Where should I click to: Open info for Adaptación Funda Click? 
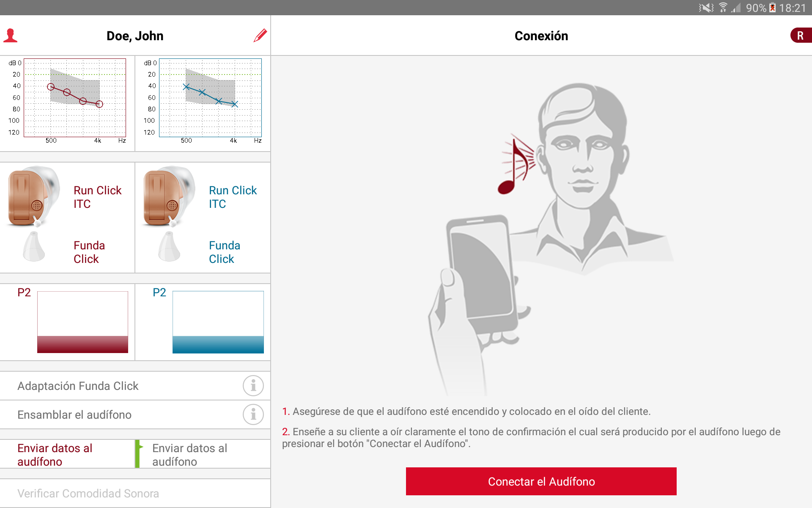tap(253, 386)
